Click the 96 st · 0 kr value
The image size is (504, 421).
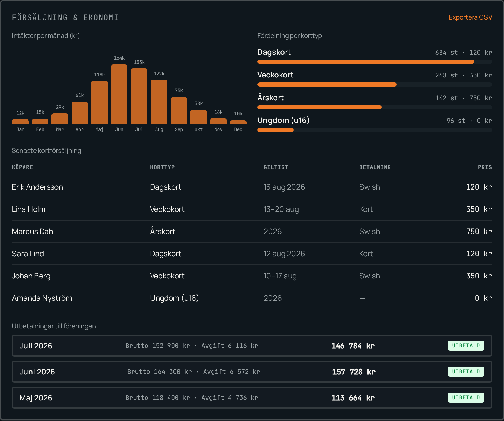tap(469, 121)
